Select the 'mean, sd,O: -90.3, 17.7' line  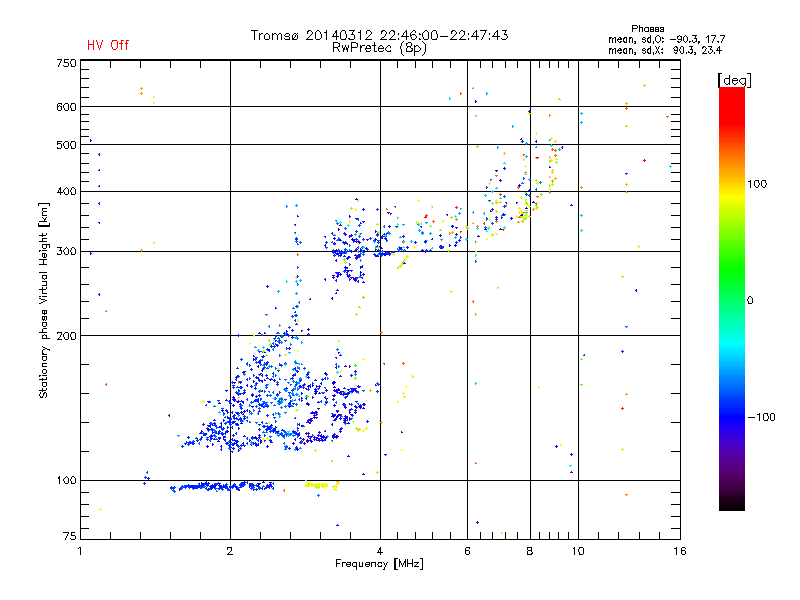(x=666, y=39)
